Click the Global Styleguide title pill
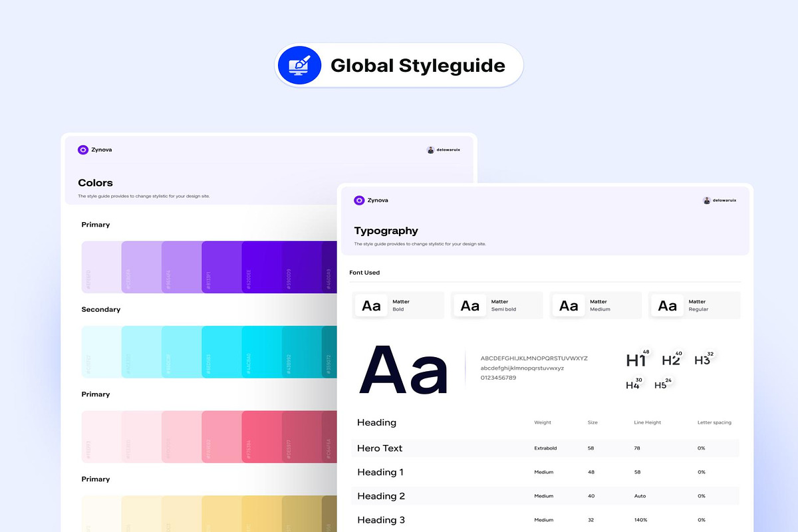Viewport: 798px width, 532px height. click(x=399, y=65)
